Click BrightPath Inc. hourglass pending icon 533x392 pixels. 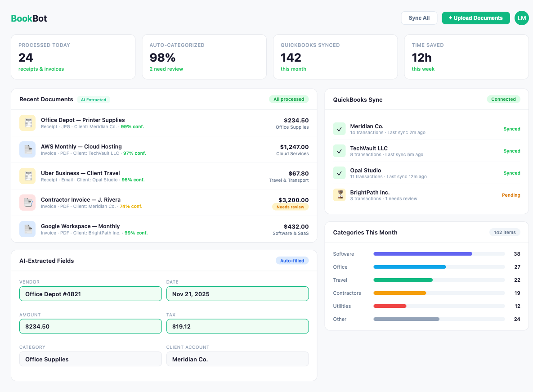pyautogui.click(x=339, y=195)
